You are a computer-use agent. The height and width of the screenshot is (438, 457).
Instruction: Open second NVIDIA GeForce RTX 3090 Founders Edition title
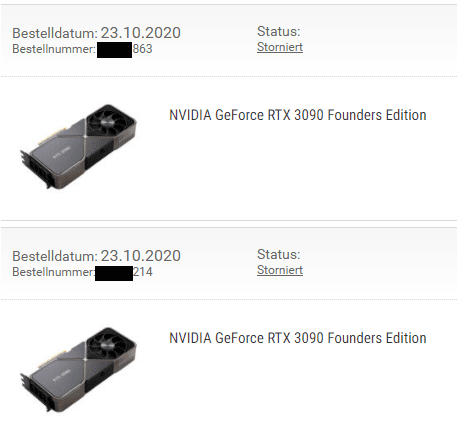pyautogui.click(x=298, y=338)
